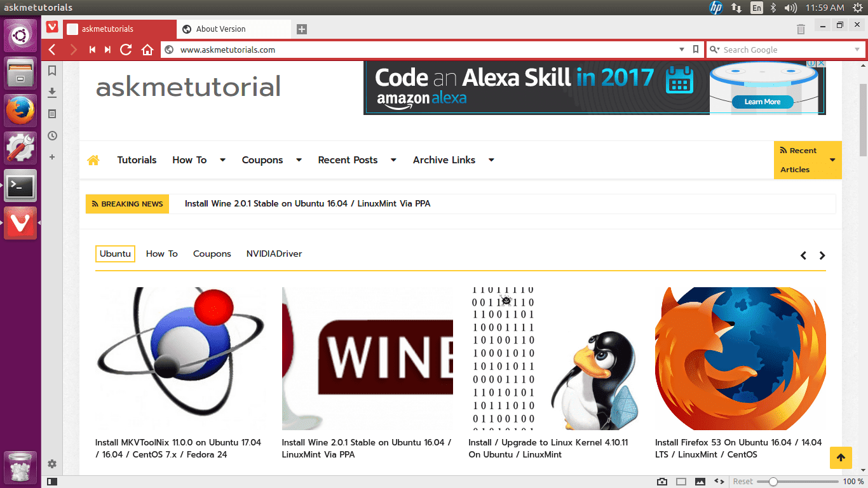
Task: Open the Notes panel in the sidebar
Action: click(x=52, y=114)
